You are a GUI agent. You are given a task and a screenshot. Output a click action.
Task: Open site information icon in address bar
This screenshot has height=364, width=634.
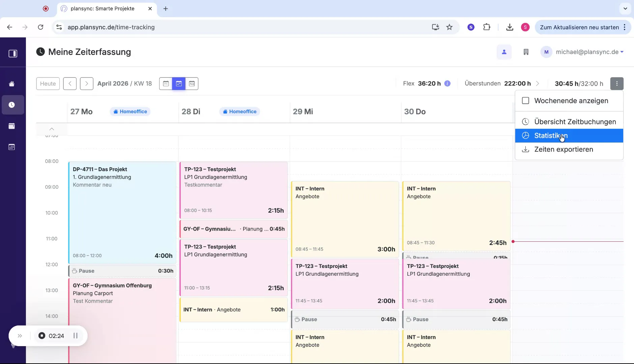(x=59, y=27)
